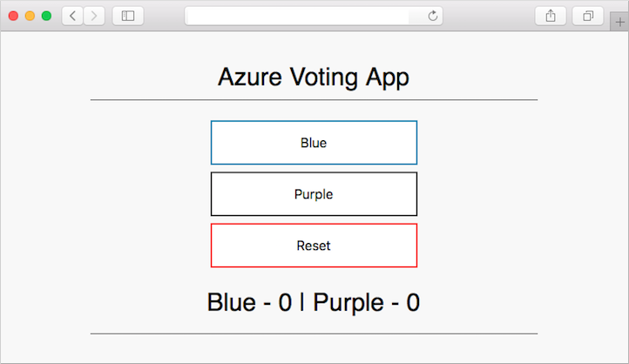Close the Safari window with red button
629x364 pixels.
tap(13, 16)
